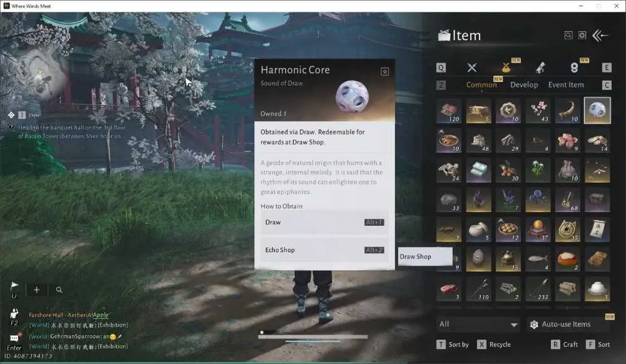
Task: Open the Craft option
Action: pos(565,345)
